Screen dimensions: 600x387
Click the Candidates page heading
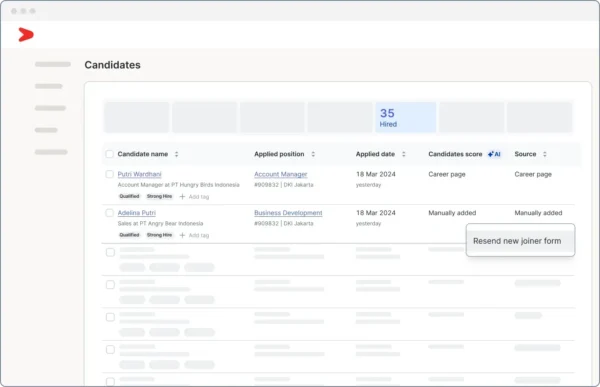click(112, 65)
